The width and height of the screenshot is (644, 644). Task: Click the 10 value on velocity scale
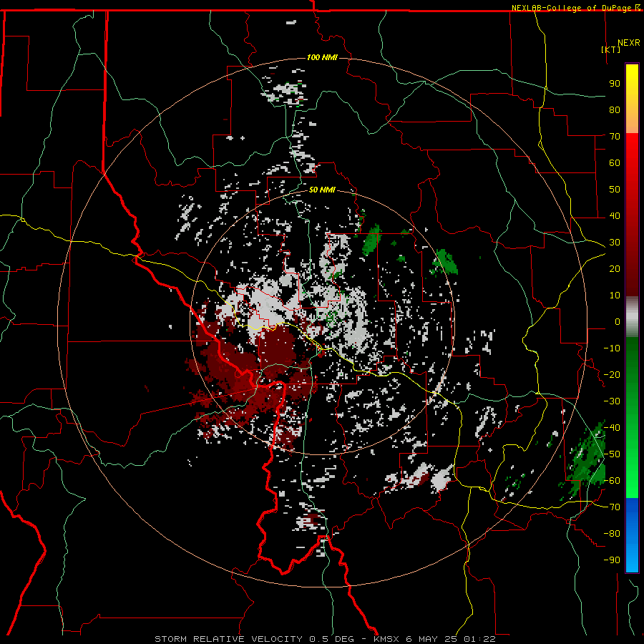point(615,296)
